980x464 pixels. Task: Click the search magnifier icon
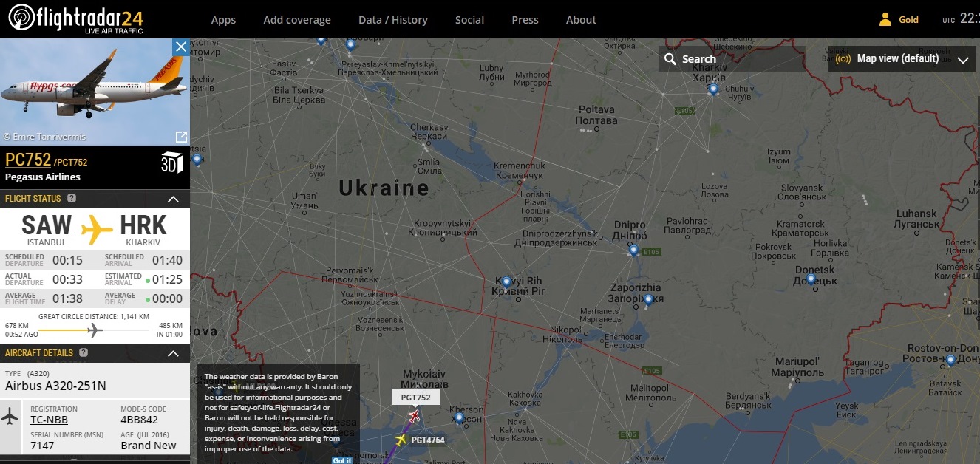(670, 59)
